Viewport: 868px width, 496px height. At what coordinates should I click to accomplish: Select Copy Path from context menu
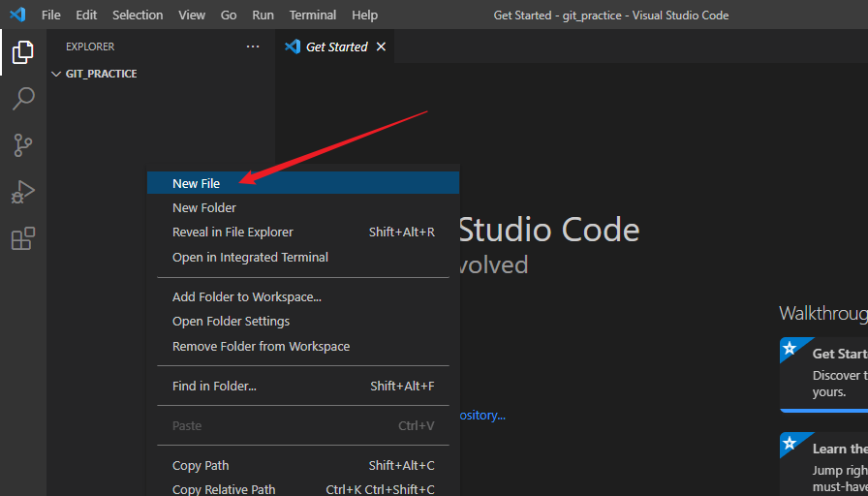(303, 466)
